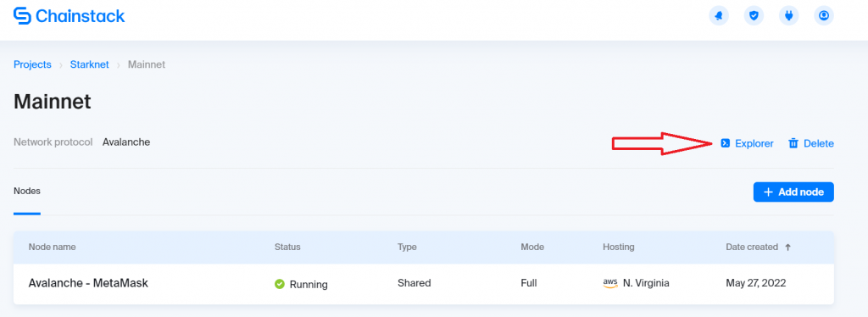
Task: Open the user account avatar icon
Action: click(824, 16)
